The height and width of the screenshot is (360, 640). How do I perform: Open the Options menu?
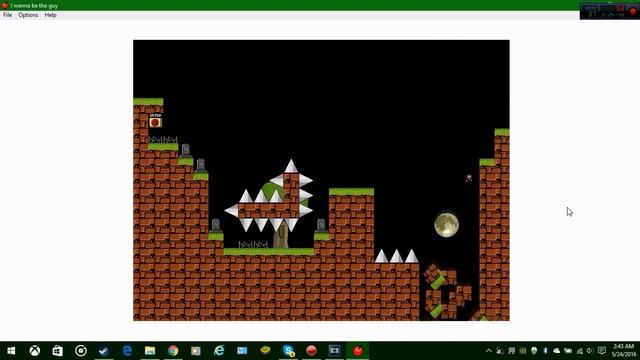coord(28,15)
